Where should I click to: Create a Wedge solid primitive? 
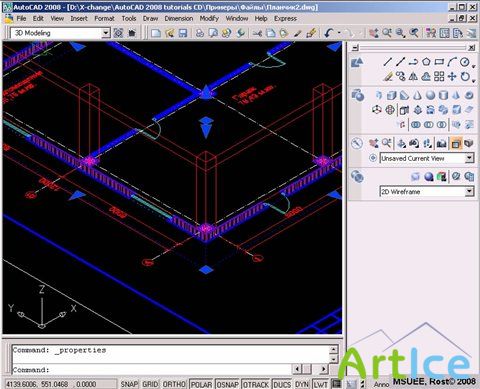coord(404,95)
